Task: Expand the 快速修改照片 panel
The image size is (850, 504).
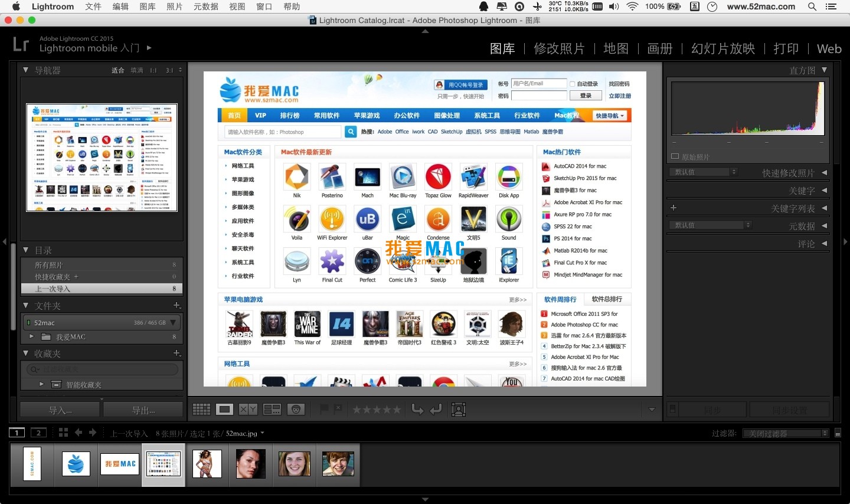Action: click(x=824, y=173)
